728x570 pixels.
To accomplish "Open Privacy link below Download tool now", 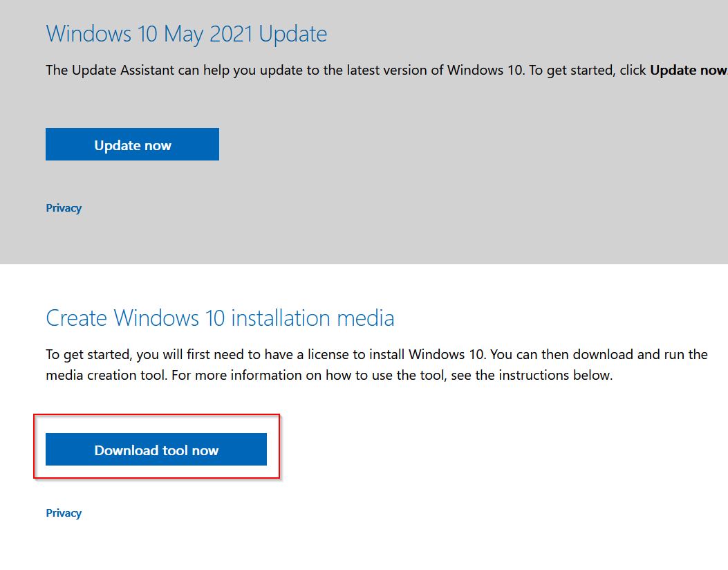I will [64, 513].
